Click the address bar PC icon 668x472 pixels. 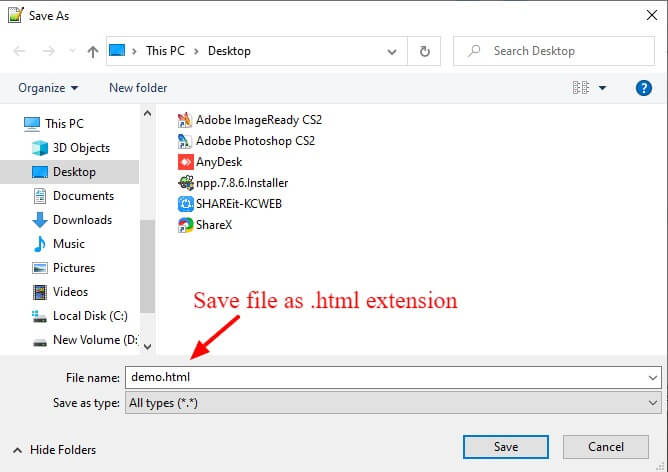(117, 51)
